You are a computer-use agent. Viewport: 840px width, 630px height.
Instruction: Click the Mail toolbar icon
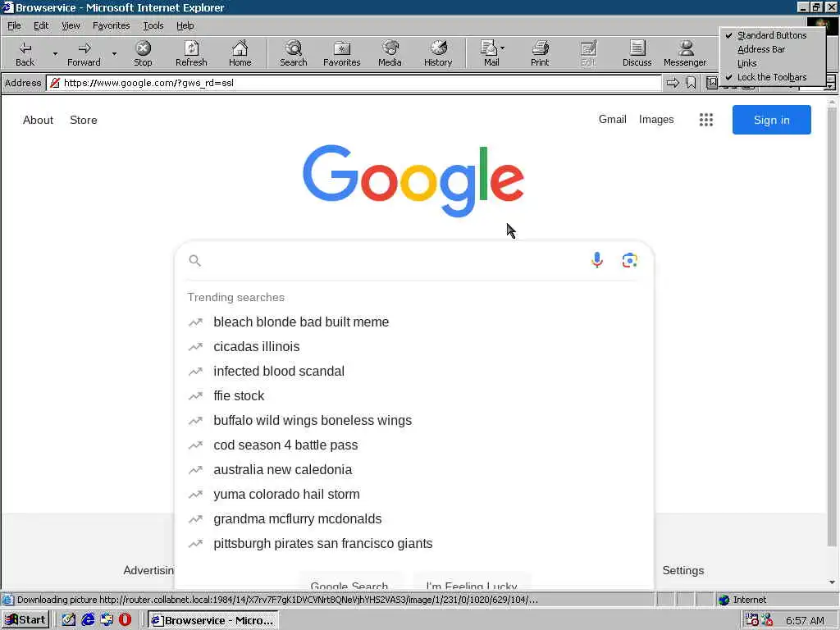pos(489,53)
